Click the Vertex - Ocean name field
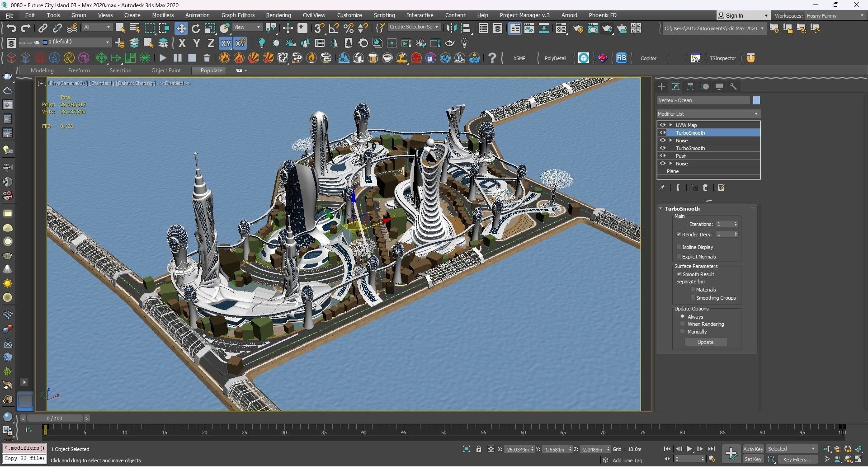 [x=703, y=100]
